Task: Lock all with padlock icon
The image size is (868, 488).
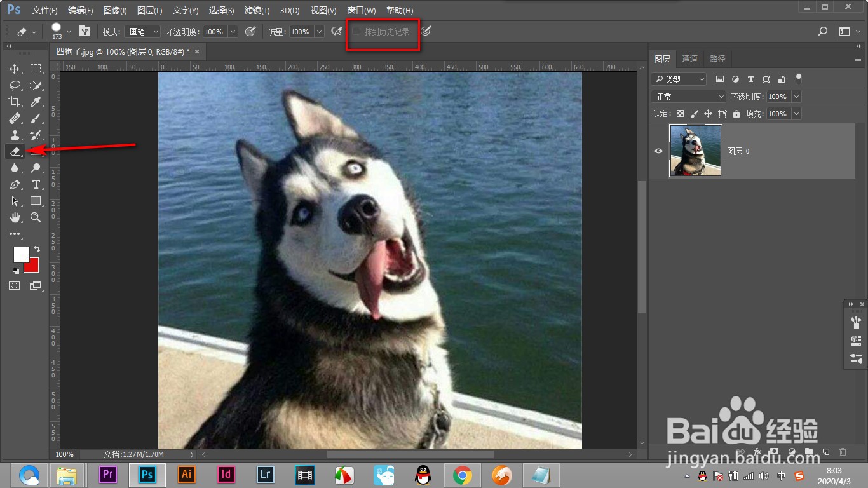Action: [736, 114]
